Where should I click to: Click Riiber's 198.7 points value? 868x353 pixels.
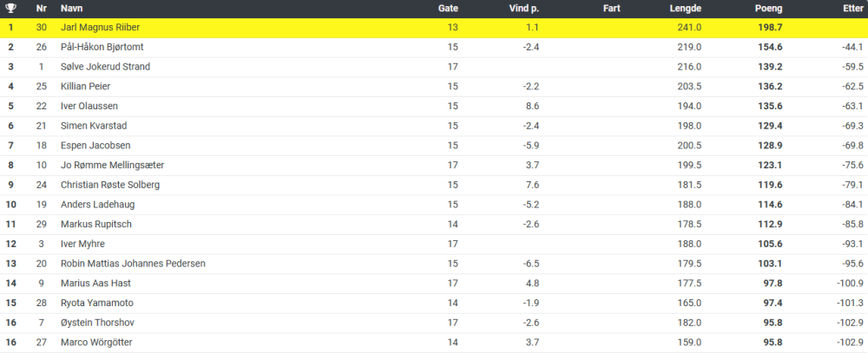768,28
